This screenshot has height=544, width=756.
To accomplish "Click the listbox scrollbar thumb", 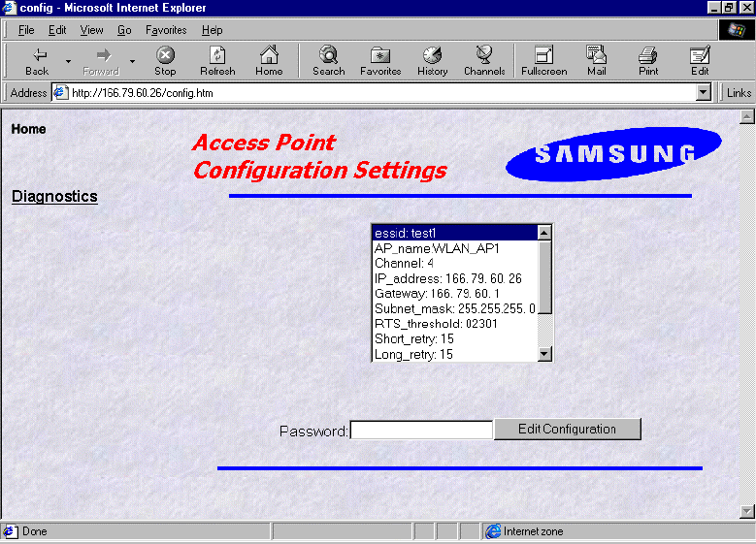I will pos(544,277).
